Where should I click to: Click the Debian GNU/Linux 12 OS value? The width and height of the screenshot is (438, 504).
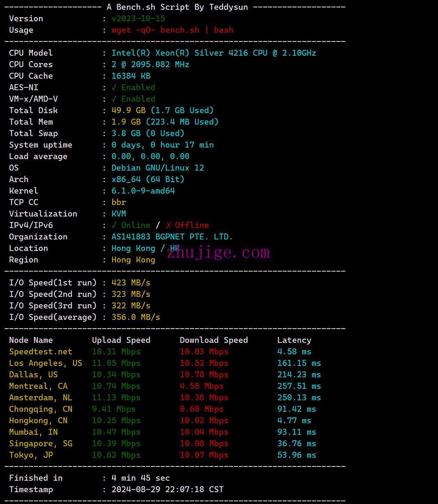click(x=157, y=168)
